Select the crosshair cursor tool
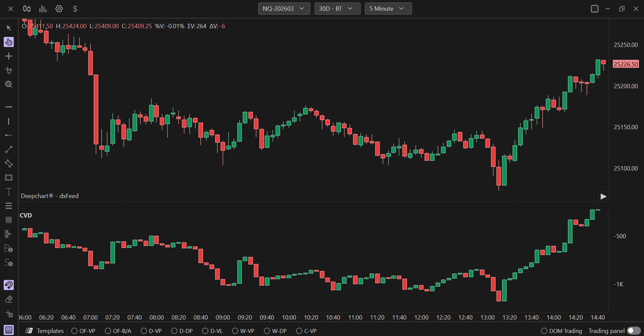Screen dimensions: 644x336 pos(9,56)
